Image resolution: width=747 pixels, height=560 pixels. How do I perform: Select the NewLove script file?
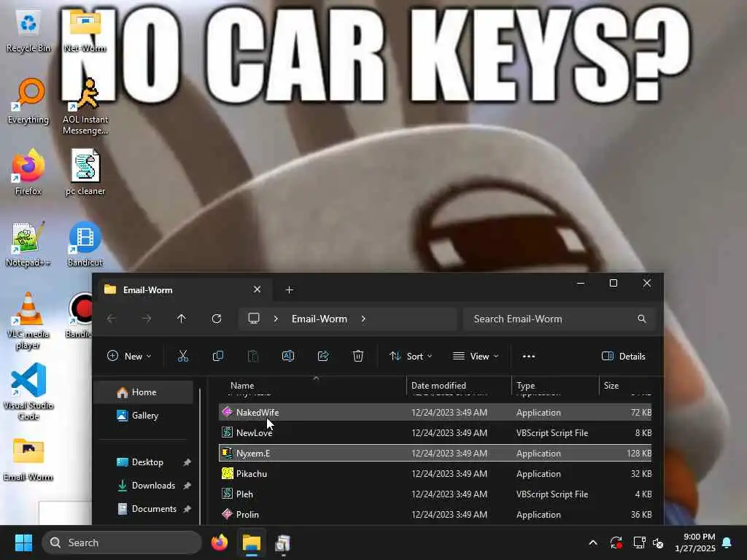435,433
